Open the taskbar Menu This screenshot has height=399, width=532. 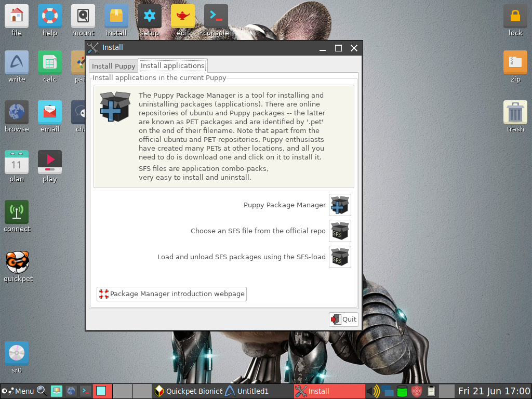[18, 391]
